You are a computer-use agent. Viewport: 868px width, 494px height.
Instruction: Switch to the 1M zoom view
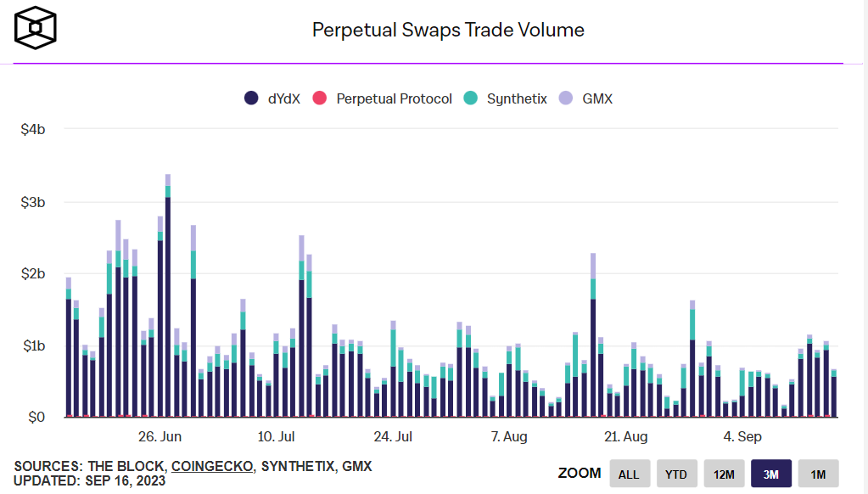coord(817,473)
